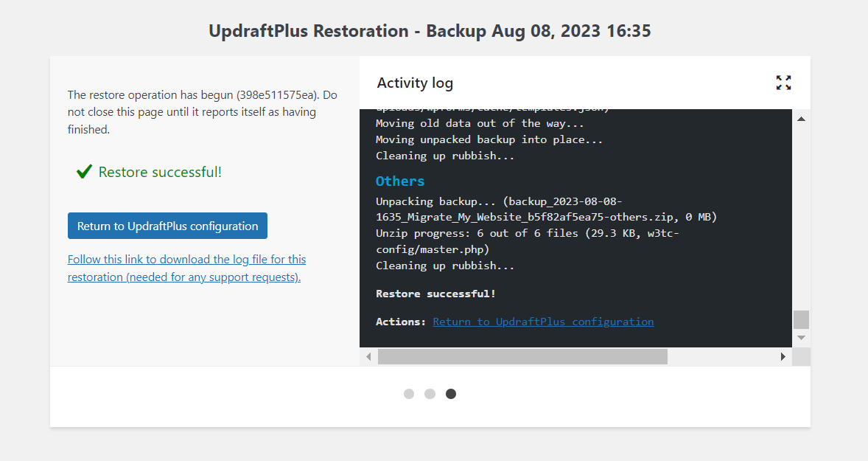Image resolution: width=868 pixels, height=461 pixels.
Task: Click the Activity log panel title
Action: (x=415, y=83)
